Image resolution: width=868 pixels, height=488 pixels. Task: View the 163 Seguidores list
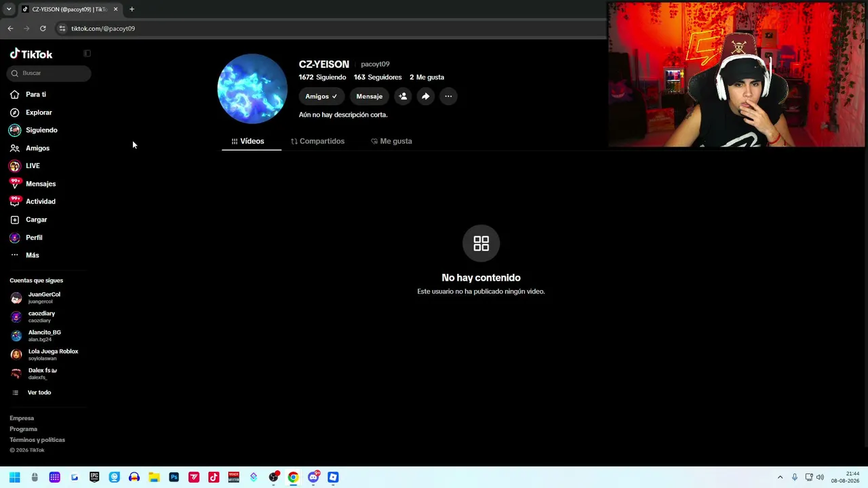[x=378, y=77]
